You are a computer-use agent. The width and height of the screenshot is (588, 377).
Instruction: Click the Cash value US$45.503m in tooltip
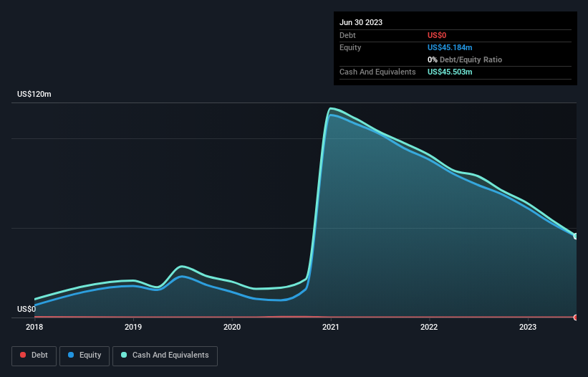(x=450, y=72)
